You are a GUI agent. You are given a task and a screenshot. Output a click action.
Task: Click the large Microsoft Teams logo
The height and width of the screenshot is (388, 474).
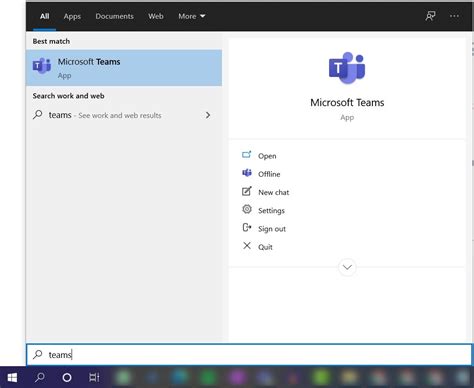pyautogui.click(x=347, y=68)
